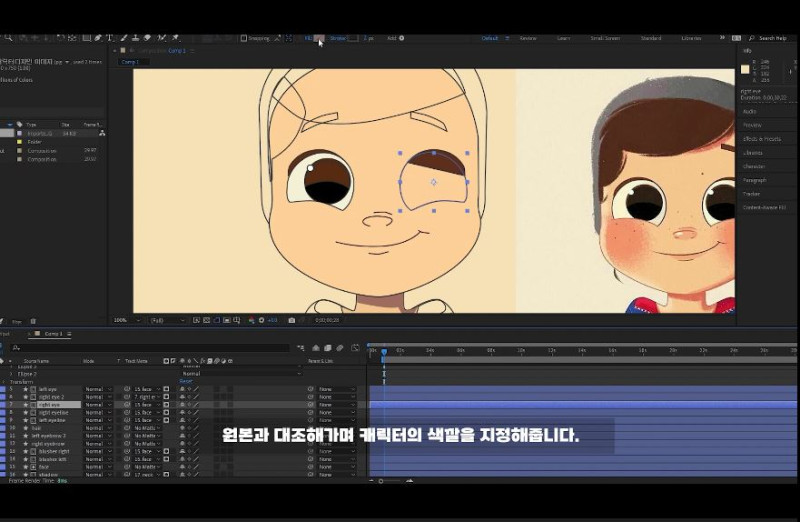Viewport: 800px width, 522px height.
Task: Select the Puppet Pin tool
Action: point(175,38)
